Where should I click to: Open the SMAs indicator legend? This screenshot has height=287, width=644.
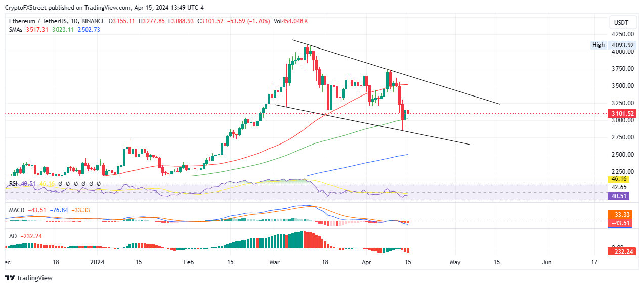(x=17, y=30)
